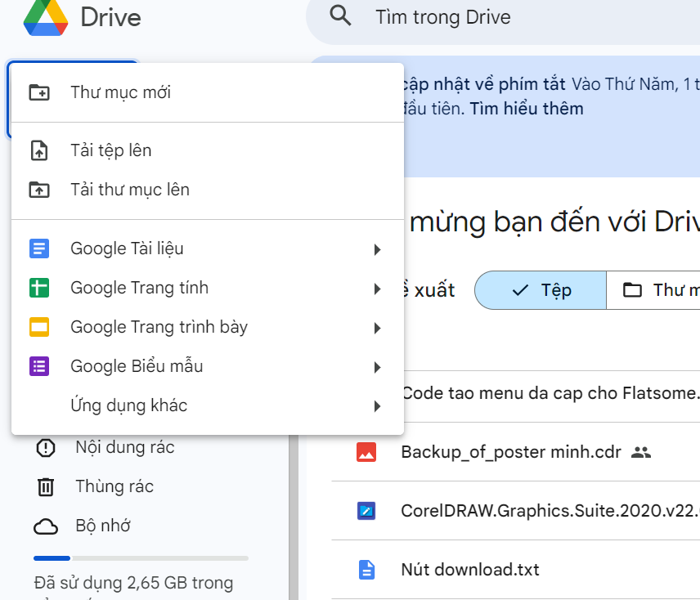Click the Đã sử dụng 2,65 GB text

pos(133,583)
